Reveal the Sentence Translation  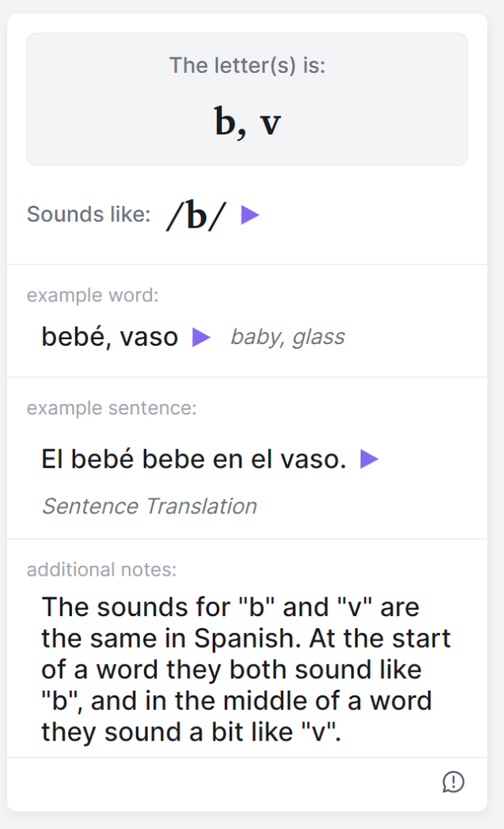pos(149,507)
